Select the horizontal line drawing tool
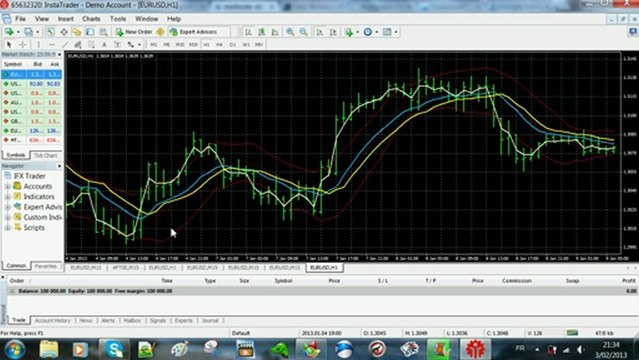This screenshot has width=639, height=360. click(x=52, y=44)
